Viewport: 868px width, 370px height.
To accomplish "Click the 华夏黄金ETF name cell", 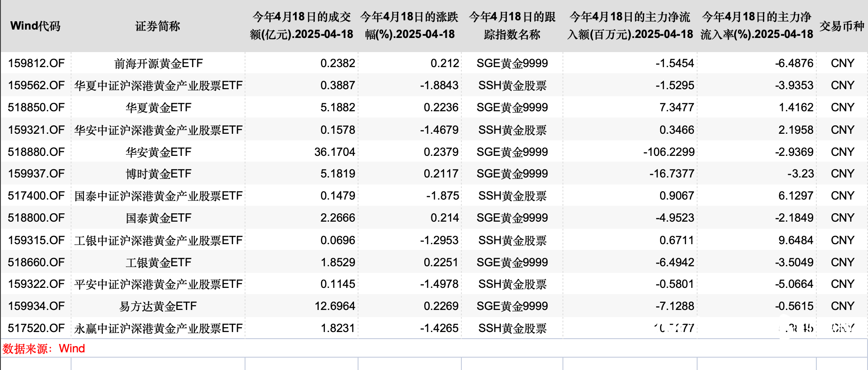I will 158,108.
